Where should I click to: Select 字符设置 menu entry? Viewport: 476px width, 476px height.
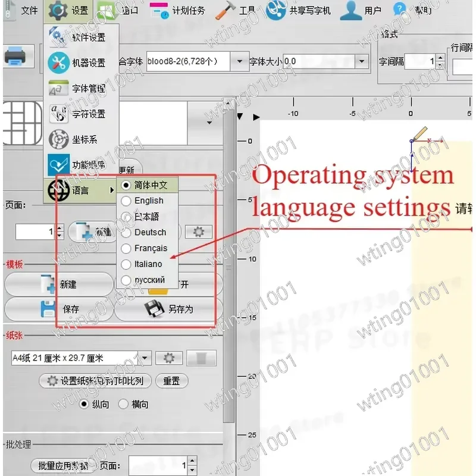coord(81,114)
